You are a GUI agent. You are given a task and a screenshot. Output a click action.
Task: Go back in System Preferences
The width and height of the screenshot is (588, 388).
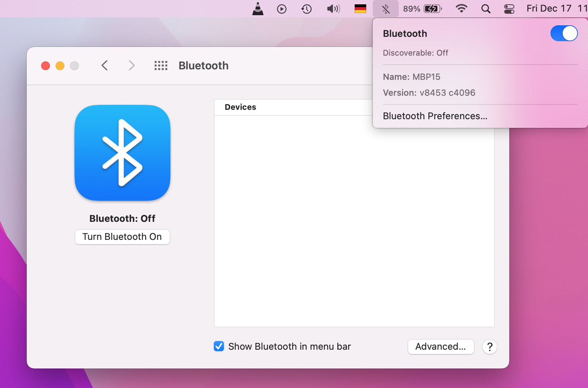[x=105, y=65]
